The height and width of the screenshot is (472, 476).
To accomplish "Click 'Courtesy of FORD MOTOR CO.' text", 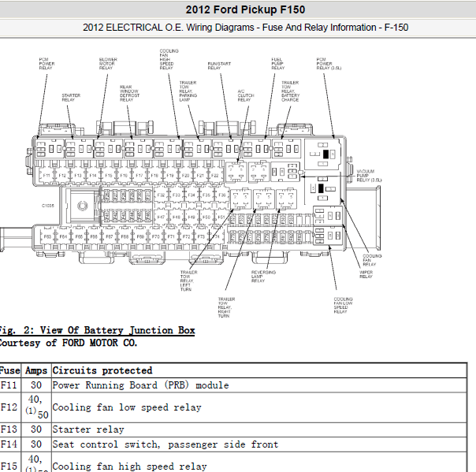I will click(x=68, y=343).
